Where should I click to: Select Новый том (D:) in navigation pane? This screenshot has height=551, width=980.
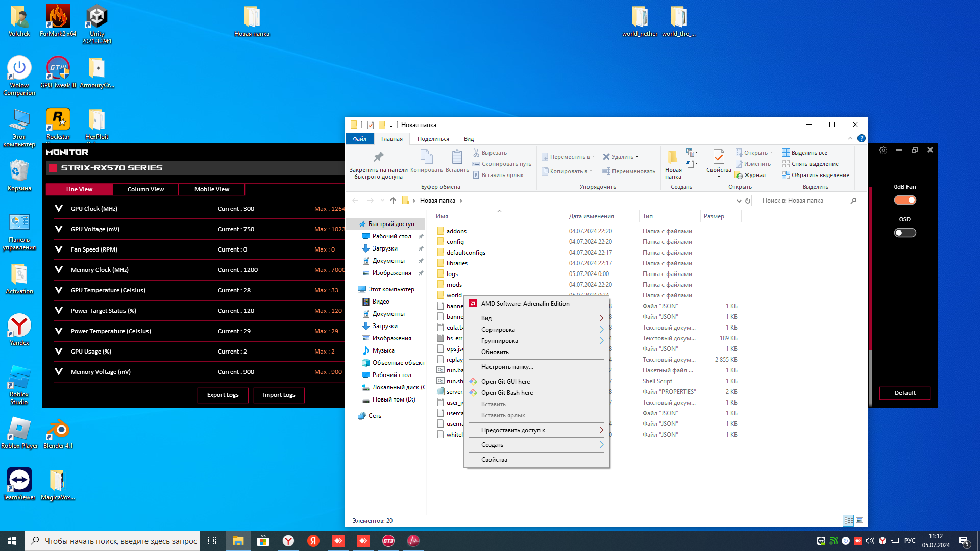tap(394, 399)
